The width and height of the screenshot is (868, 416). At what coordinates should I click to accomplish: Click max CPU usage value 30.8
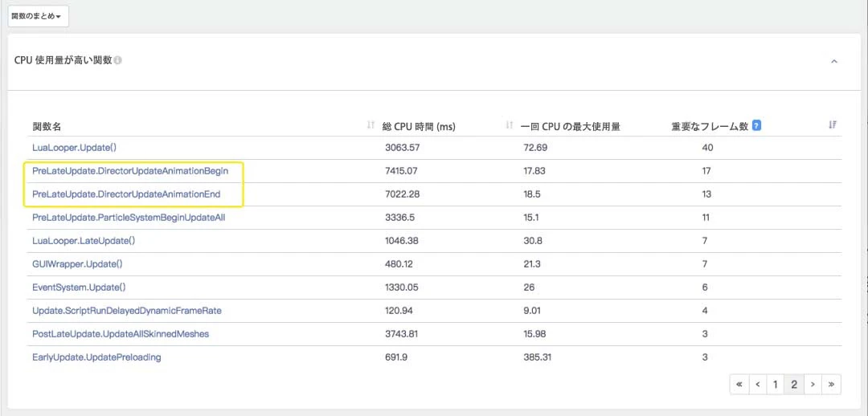pos(533,241)
